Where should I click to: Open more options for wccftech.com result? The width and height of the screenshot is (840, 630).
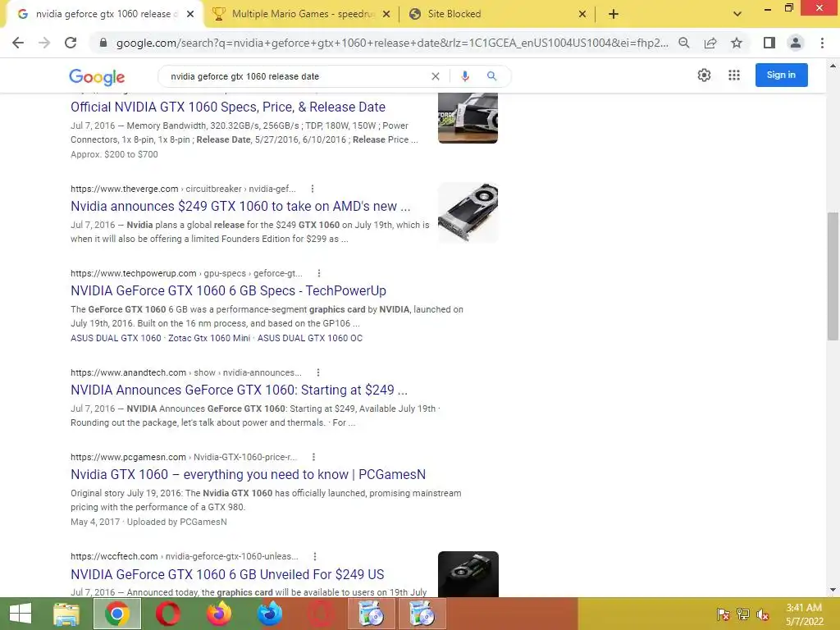[315, 556]
